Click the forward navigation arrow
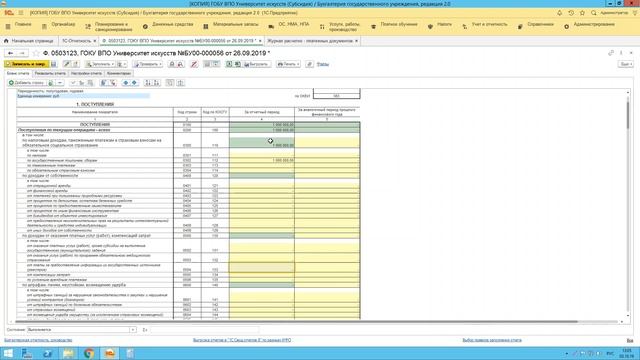This screenshot has height=360, width=640. coord(22,53)
